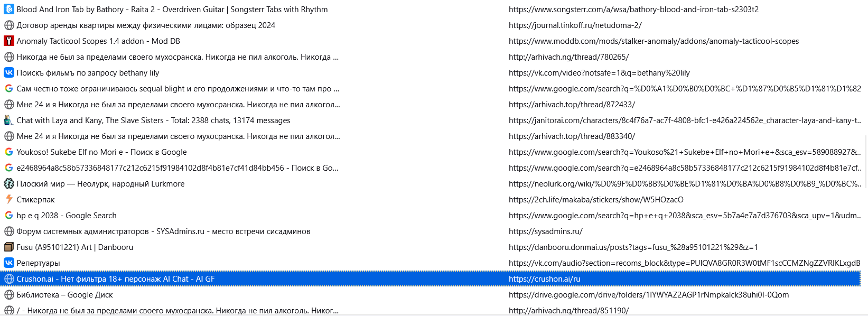This screenshot has height=316, width=868.
Task: Click the Google search URL containing hp+e+q+2038
Action: (x=685, y=216)
